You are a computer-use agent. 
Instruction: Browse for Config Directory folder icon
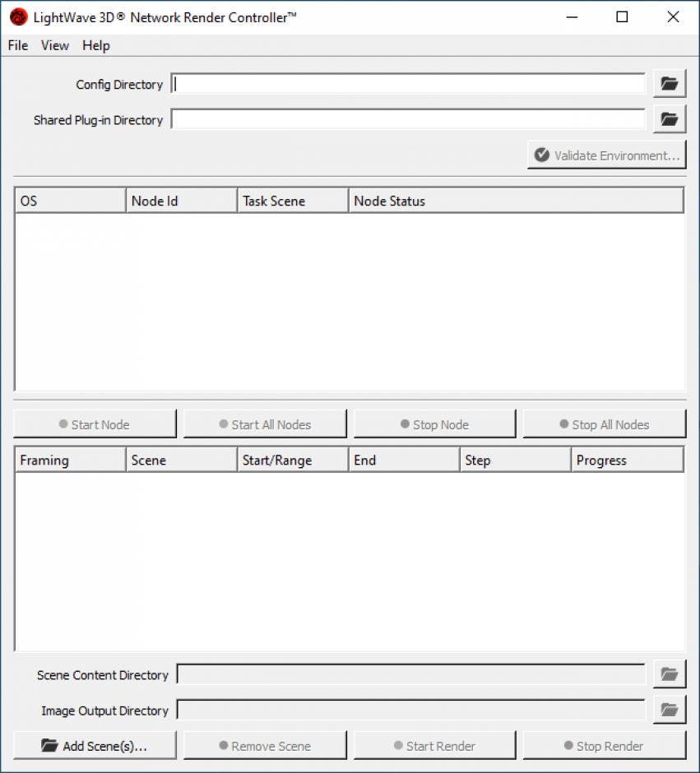pos(670,84)
